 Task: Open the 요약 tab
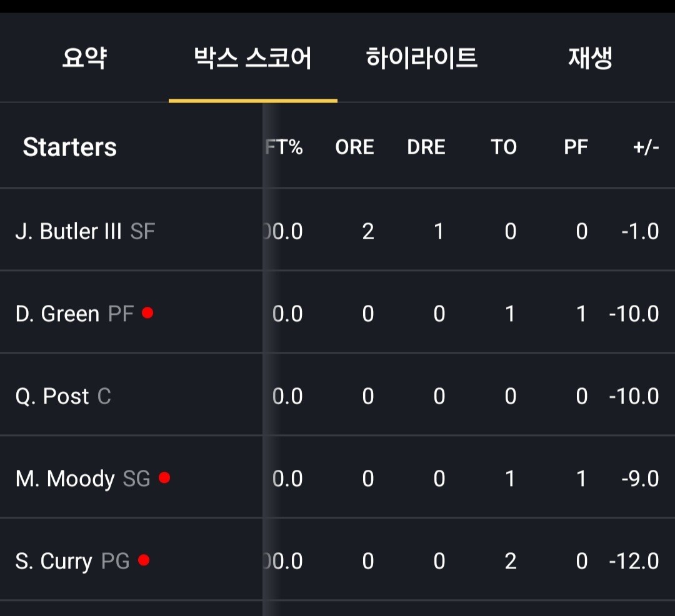point(84,59)
